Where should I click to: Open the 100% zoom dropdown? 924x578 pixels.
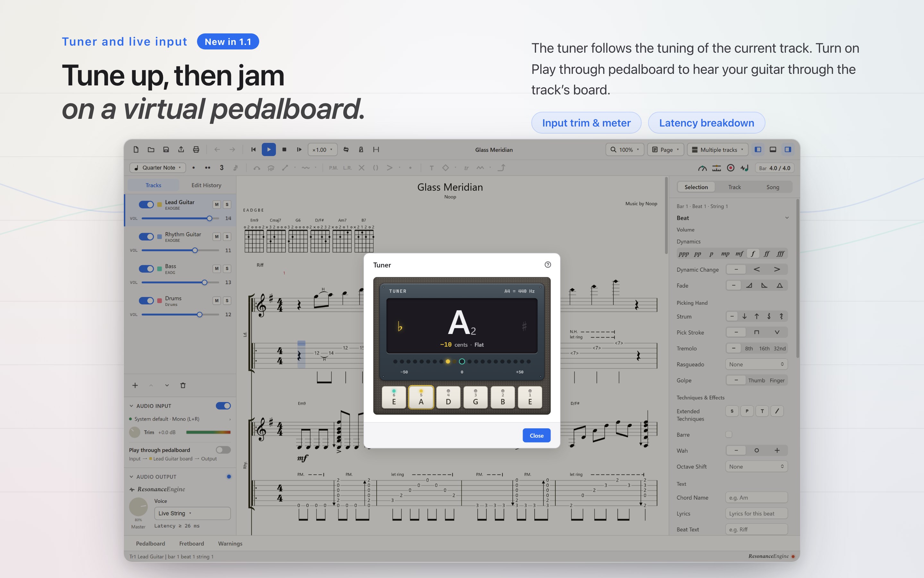tap(625, 149)
